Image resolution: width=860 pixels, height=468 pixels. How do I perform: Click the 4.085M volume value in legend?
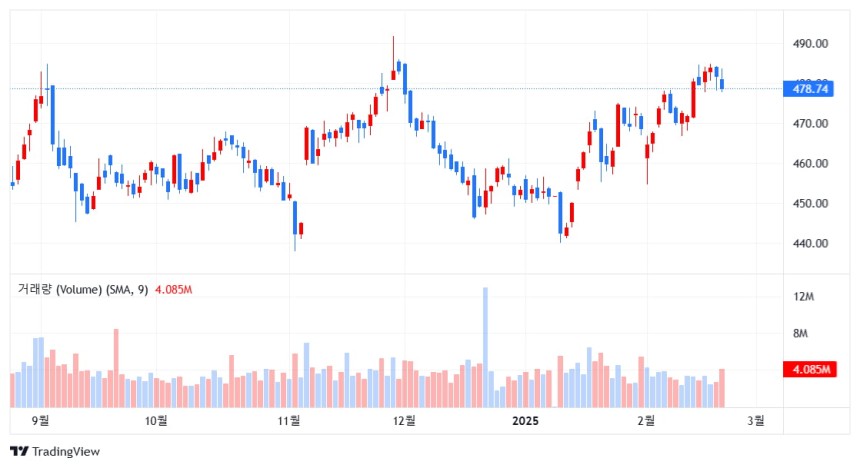click(x=173, y=290)
